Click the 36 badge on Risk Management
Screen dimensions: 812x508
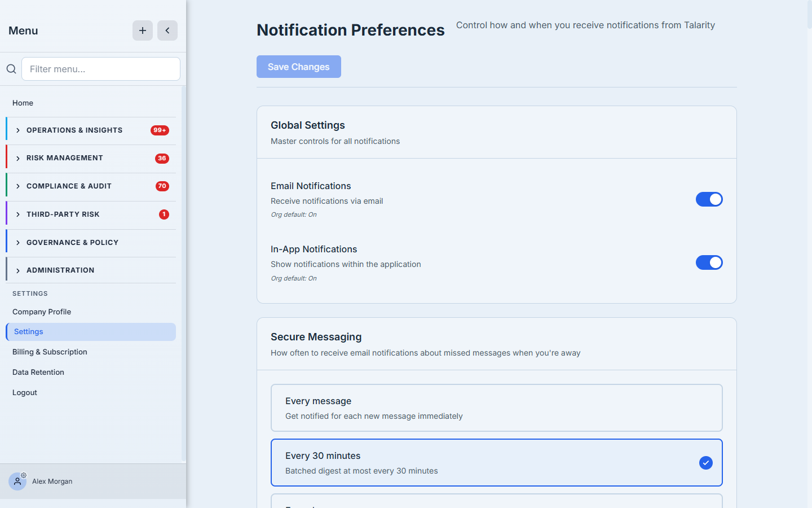162,158
